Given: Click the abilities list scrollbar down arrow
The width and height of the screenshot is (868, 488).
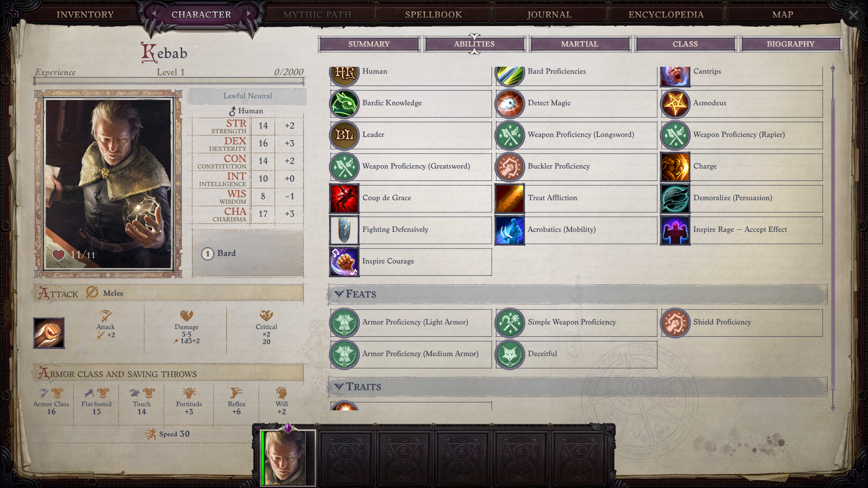Looking at the screenshot, I should [833, 408].
